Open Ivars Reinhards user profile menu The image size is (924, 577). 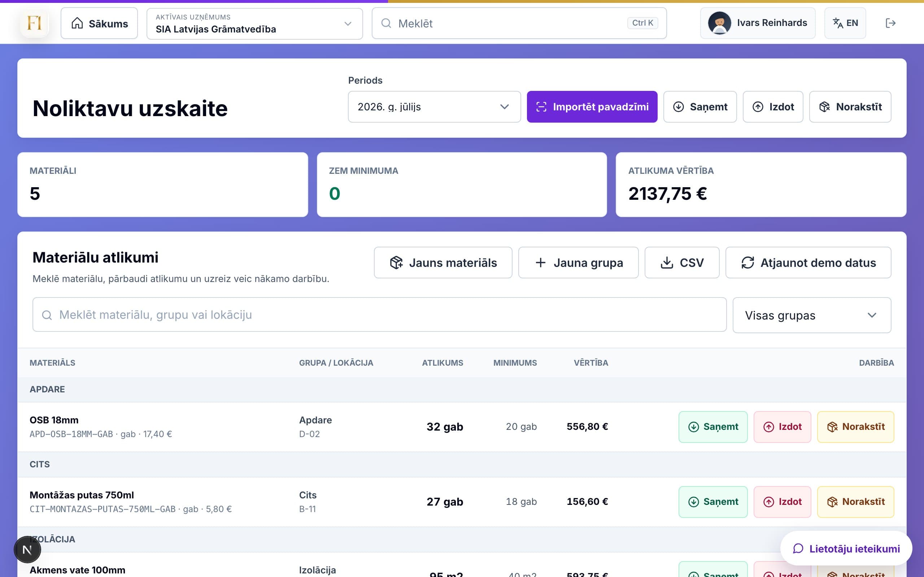point(758,23)
